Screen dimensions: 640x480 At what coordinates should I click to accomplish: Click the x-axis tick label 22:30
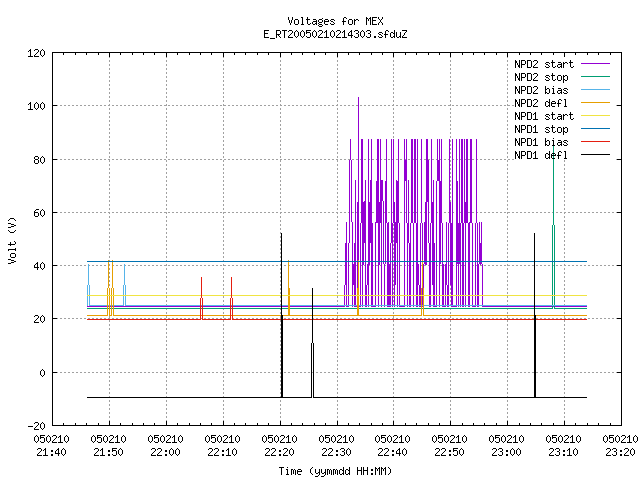[336, 453]
